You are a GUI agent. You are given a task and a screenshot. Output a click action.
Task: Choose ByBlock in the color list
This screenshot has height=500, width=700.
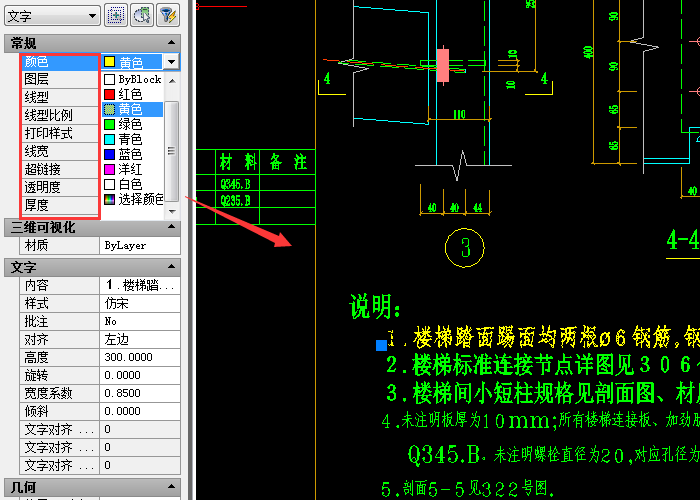point(133,79)
